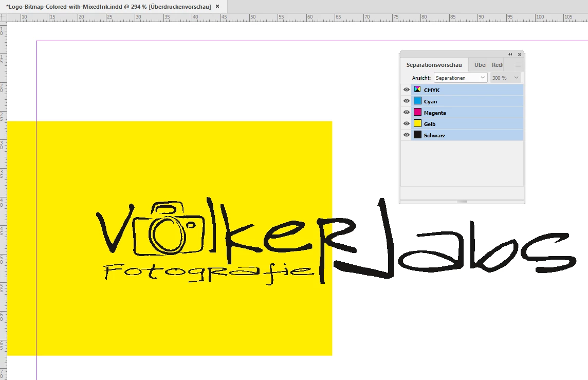
Task: Select the CMYK row label
Action: pos(432,90)
